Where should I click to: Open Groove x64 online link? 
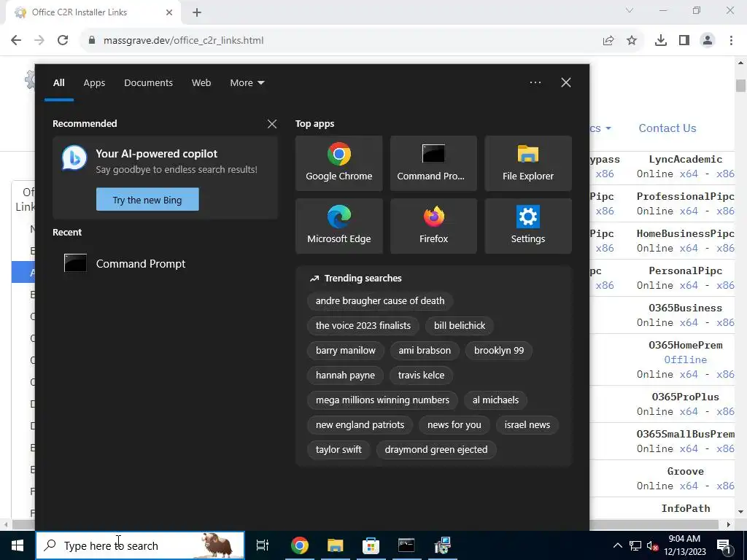[x=689, y=486]
